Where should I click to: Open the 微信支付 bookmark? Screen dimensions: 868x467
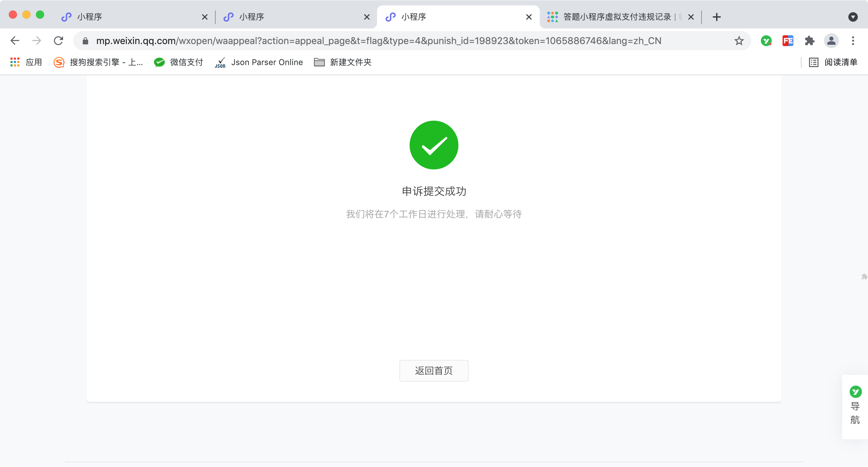(178, 62)
